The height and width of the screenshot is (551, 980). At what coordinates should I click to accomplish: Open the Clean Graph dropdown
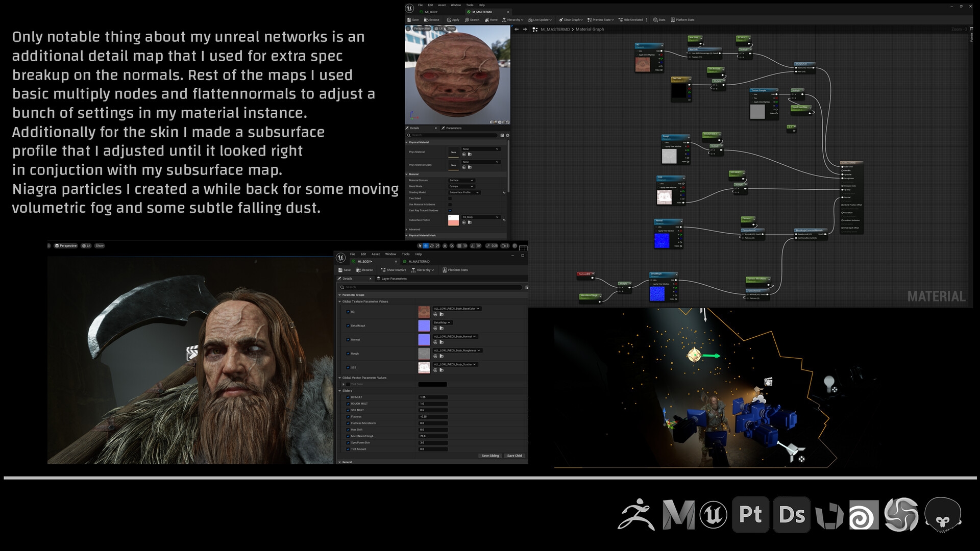(x=571, y=20)
